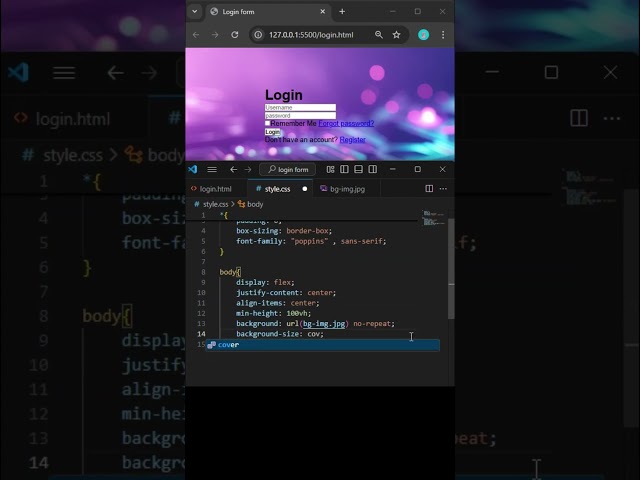Screen dimensions: 640x480
Task: Click the VS Code logo icon
Action: 193,169
